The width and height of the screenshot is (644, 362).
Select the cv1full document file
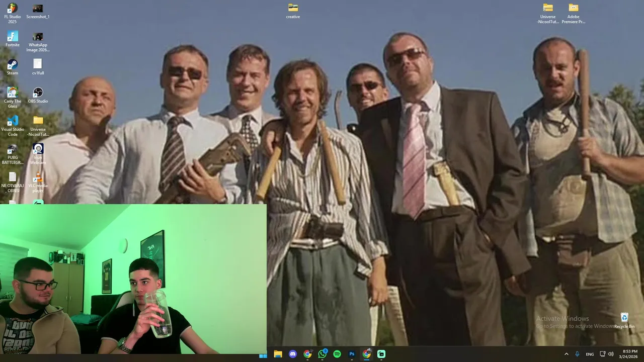[38, 68]
